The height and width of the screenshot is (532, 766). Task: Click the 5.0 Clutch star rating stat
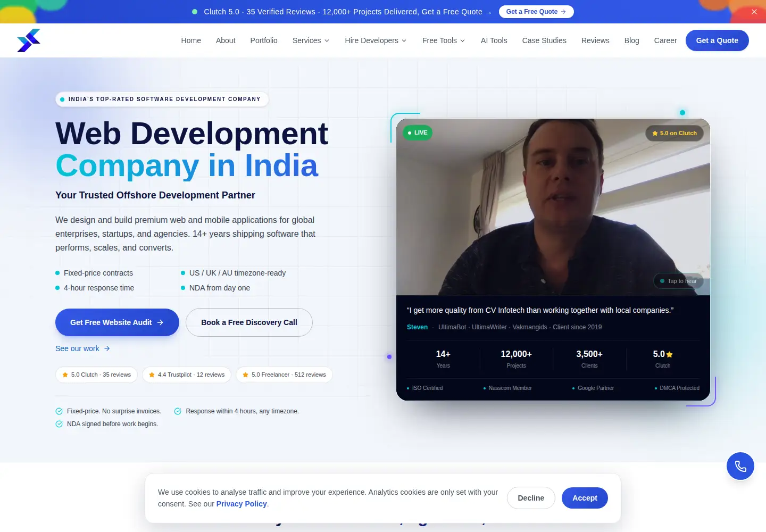tap(663, 359)
